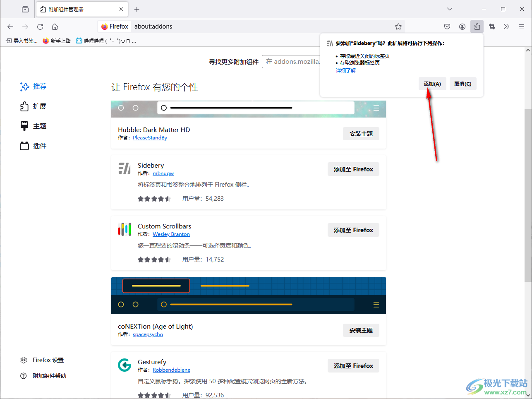Click the forward navigation arrow

[25, 26]
